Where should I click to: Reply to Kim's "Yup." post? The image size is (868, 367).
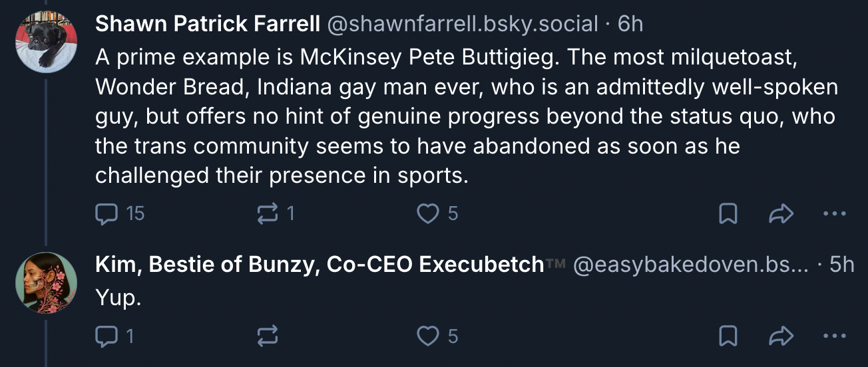(107, 337)
